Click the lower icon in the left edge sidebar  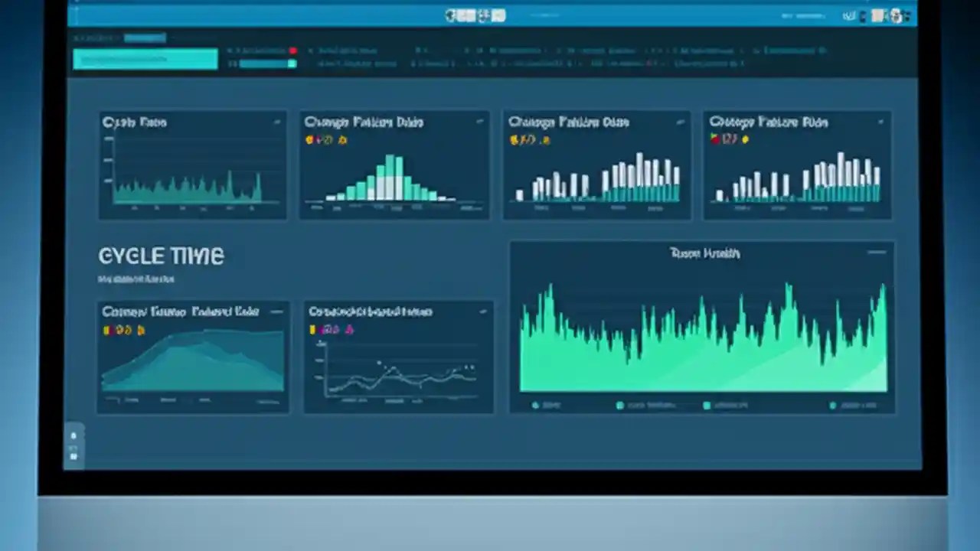coord(73,455)
